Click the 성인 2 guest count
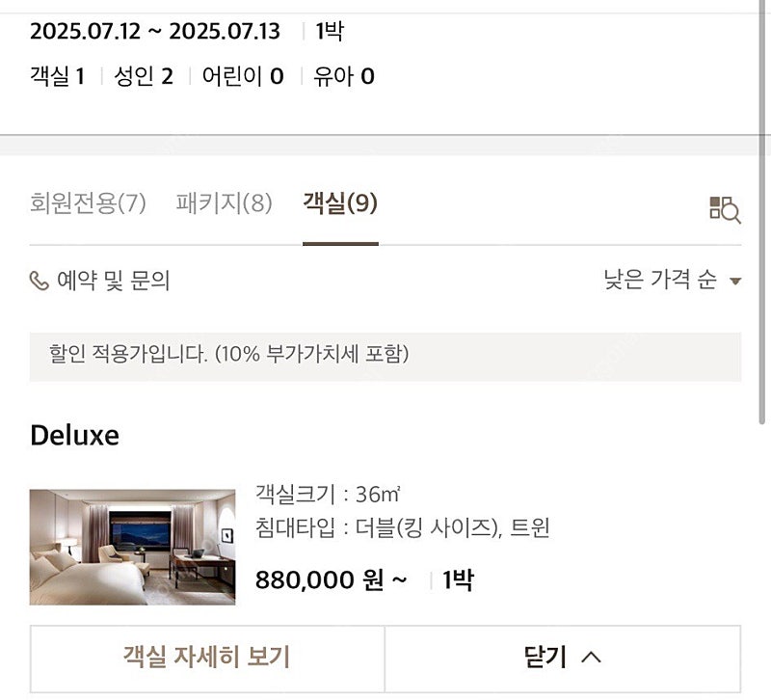This screenshot has width=771, height=700. pos(144,76)
